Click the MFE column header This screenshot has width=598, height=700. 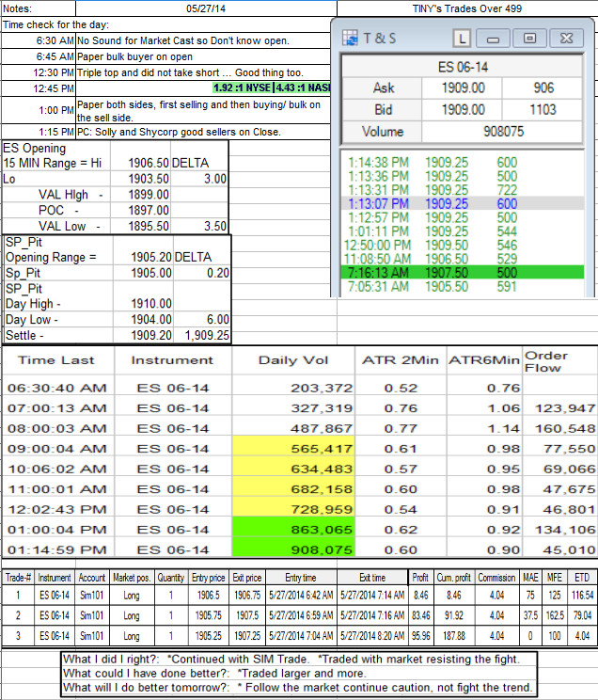(554, 578)
